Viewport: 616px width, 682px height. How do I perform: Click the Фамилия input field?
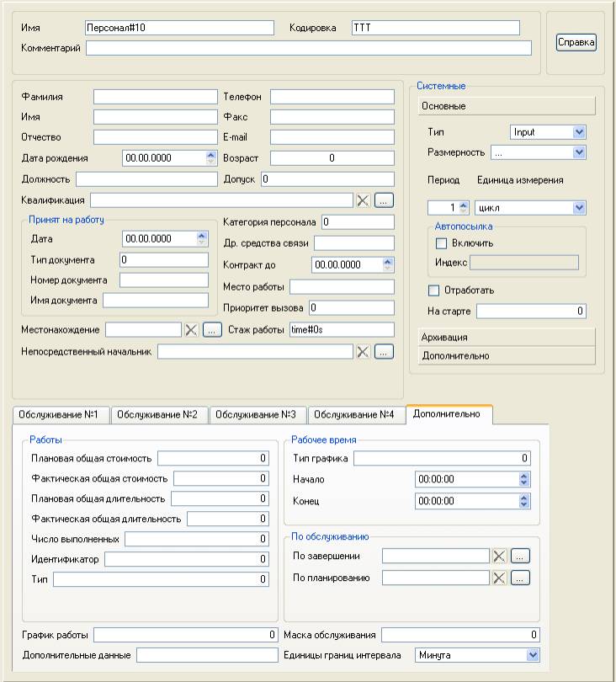click(x=156, y=97)
